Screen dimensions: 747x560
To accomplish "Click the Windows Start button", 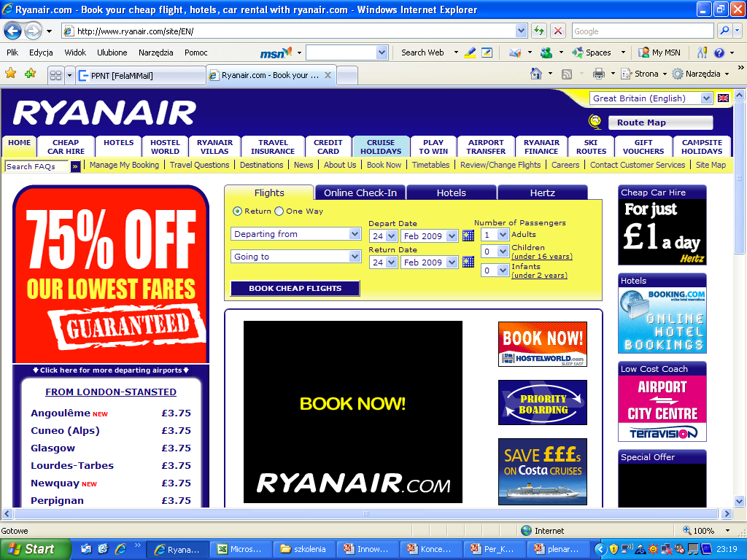I will pos(35,549).
